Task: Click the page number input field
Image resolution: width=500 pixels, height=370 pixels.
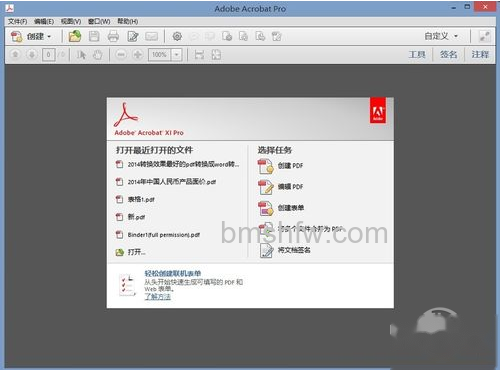Action: pyautogui.click(x=49, y=55)
